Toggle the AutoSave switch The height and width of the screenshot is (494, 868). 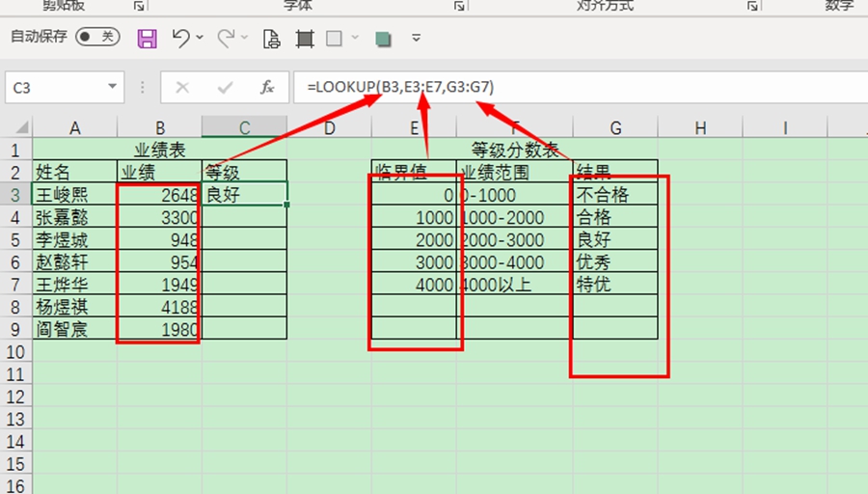(97, 37)
